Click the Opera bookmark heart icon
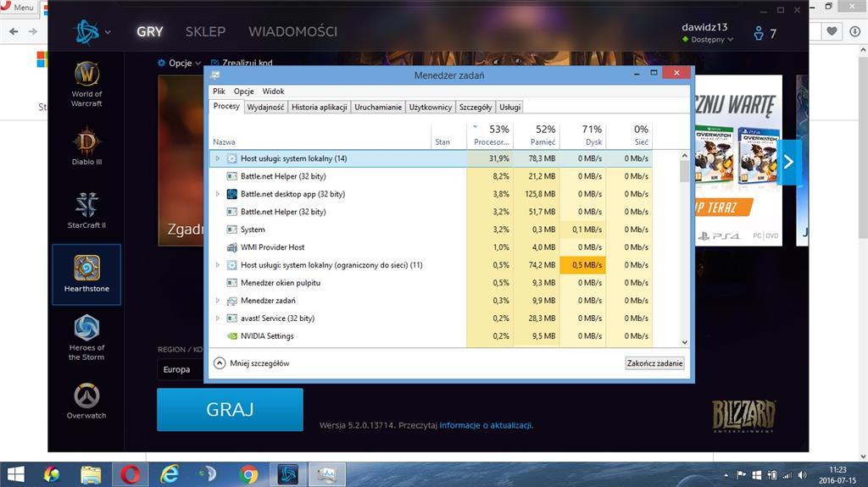This screenshot has height=487, width=868. [x=832, y=31]
